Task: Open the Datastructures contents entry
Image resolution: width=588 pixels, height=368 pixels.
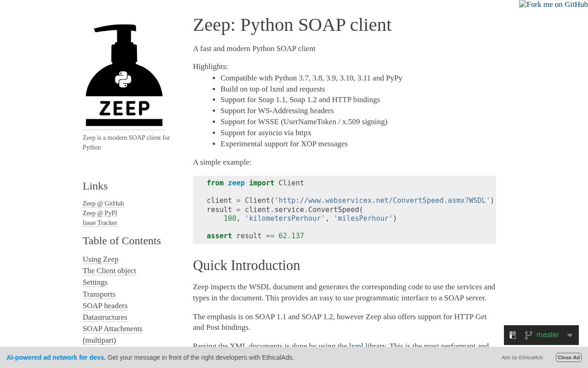Action: [x=105, y=317]
